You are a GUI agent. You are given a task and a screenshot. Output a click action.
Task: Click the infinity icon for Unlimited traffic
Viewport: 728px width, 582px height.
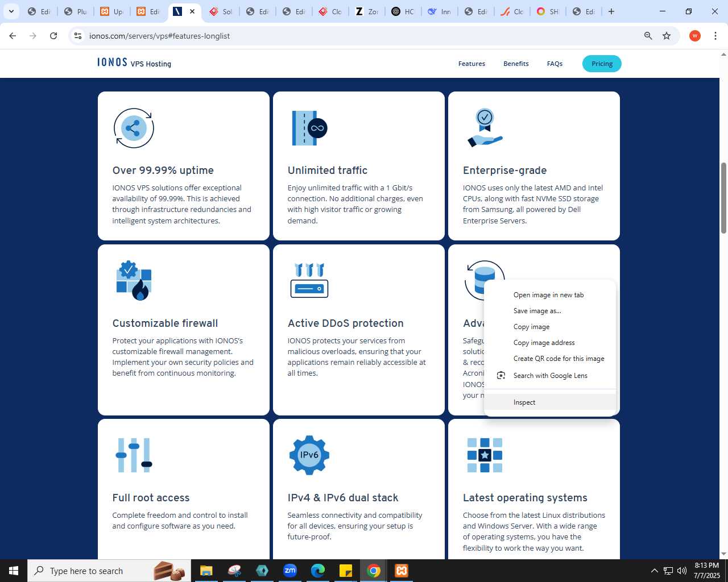click(x=309, y=128)
